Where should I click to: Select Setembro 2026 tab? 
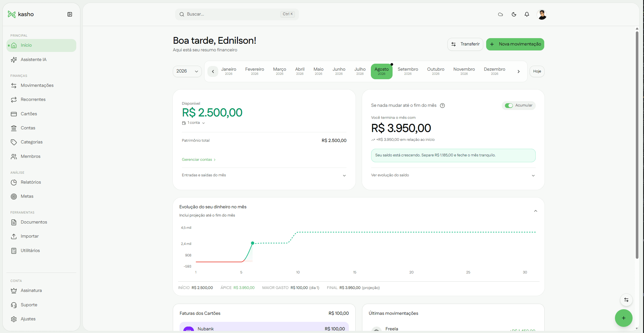coord(408,71)
